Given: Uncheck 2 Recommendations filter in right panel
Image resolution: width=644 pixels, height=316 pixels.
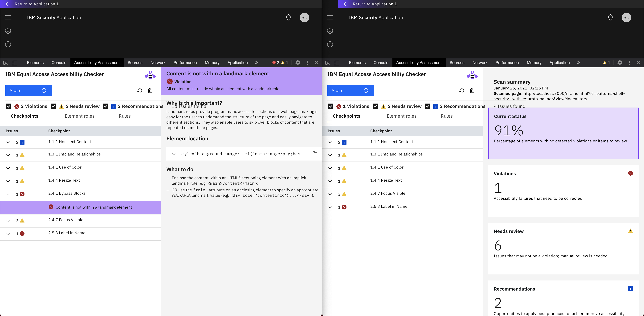Looking at the screenshot, I should tap(428, 106).
